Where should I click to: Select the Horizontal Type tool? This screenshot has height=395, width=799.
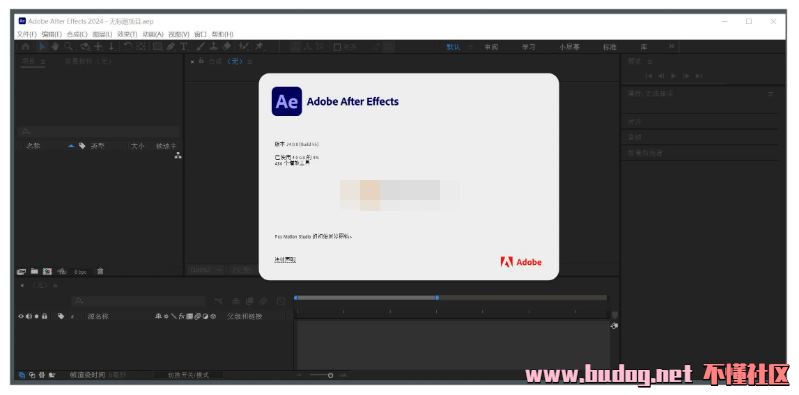pyautogui.click(x=184, y=46)
